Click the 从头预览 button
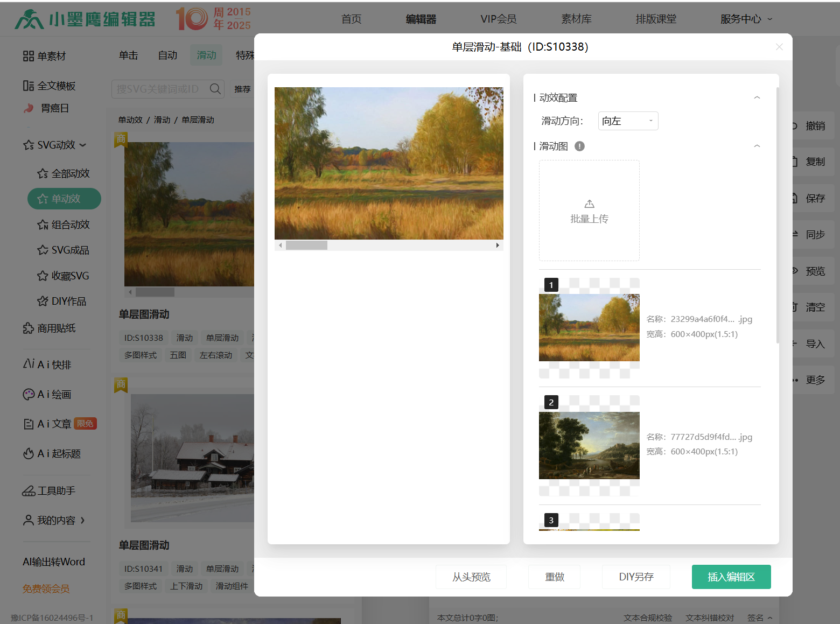The width and height of the screenshot is (840, 624). 471,577
